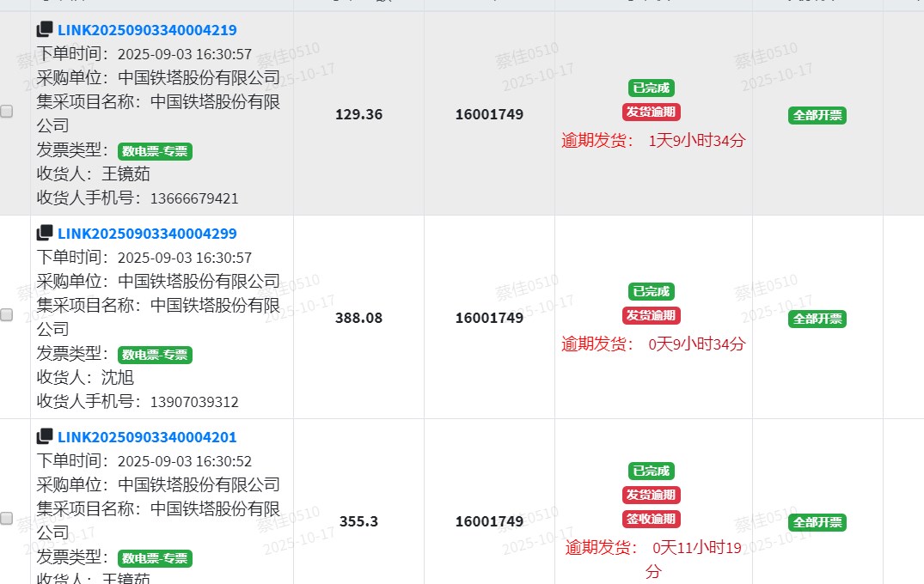Viewport: 924px width, 584px height.
Task: Click the 已完成 badge in the 129.36 row
Action: click(x=651, y=88)
